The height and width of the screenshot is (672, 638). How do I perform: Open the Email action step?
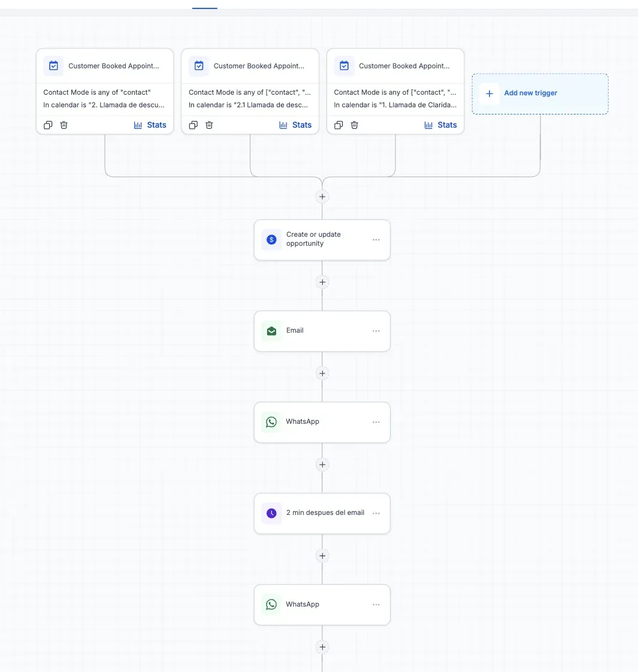click(x=322, y=331)
